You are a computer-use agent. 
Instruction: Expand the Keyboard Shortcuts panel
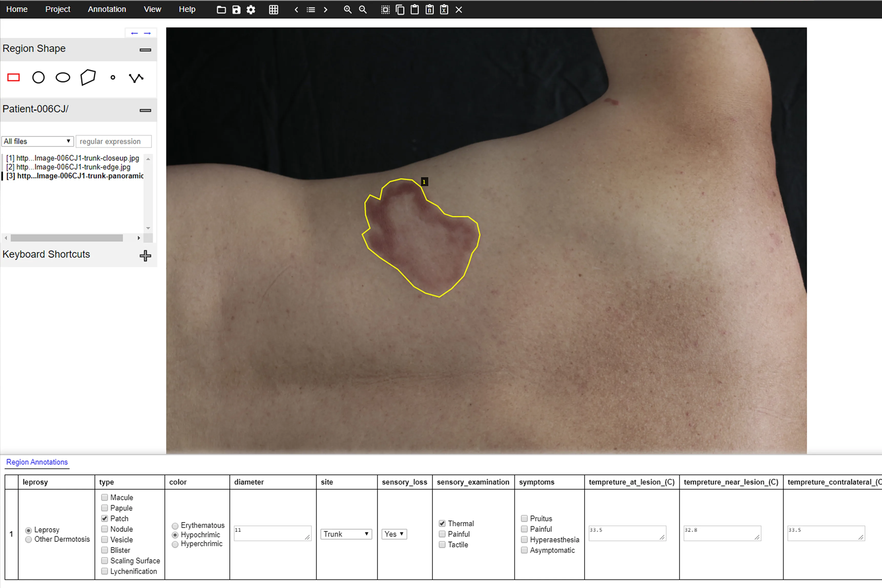pyautogui.click(x=145, y=256)
